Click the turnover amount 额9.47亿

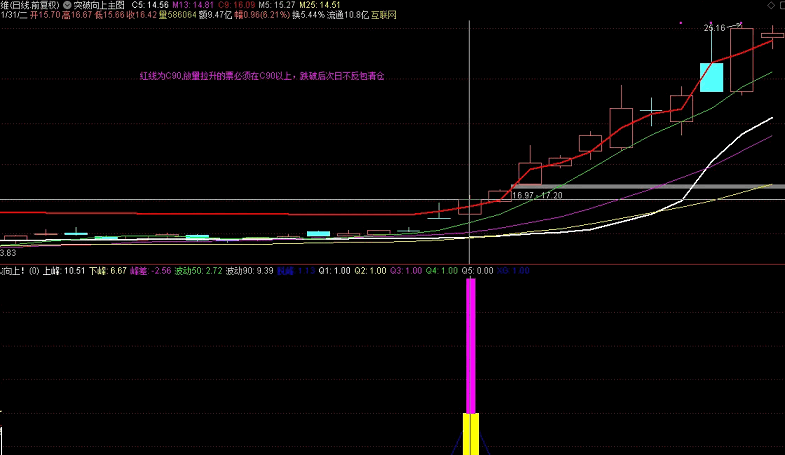(x=215, y=15)
